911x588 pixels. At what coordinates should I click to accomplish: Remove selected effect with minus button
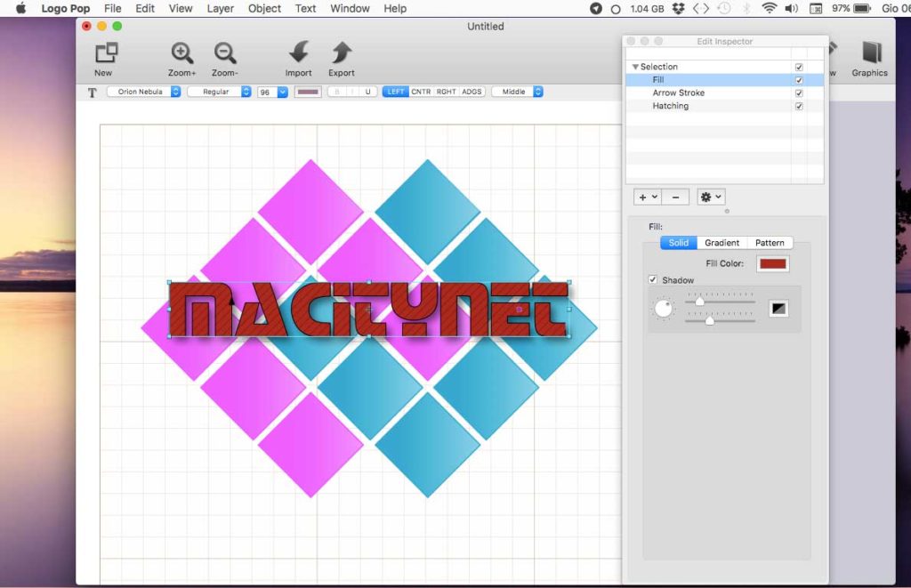point(675,197)
